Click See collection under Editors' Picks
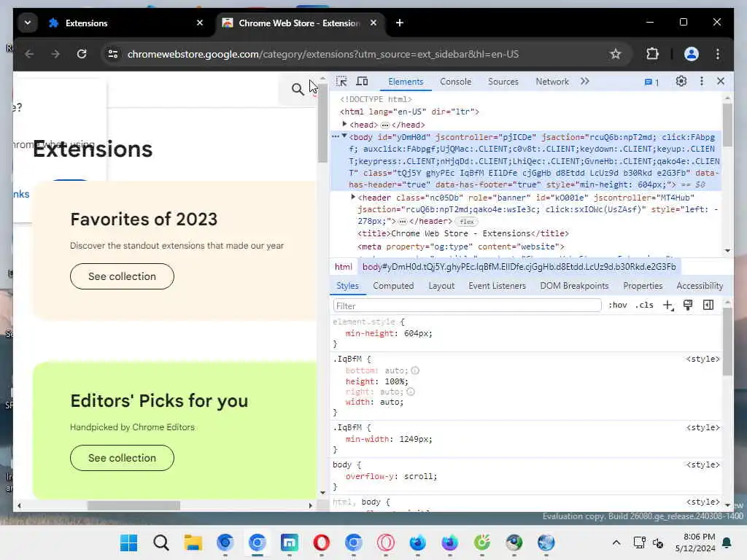This screenshot has width=747, height=560. 122,458
